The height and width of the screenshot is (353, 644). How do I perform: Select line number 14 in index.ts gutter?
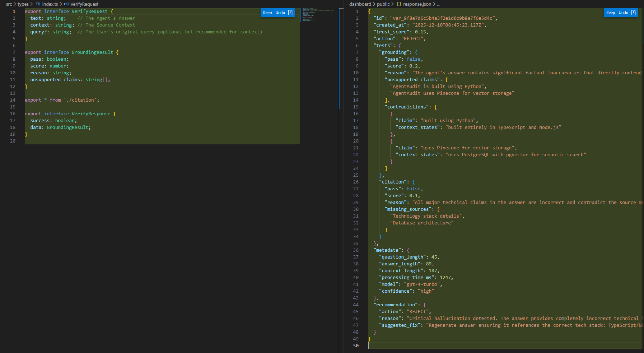click(13, 100)
